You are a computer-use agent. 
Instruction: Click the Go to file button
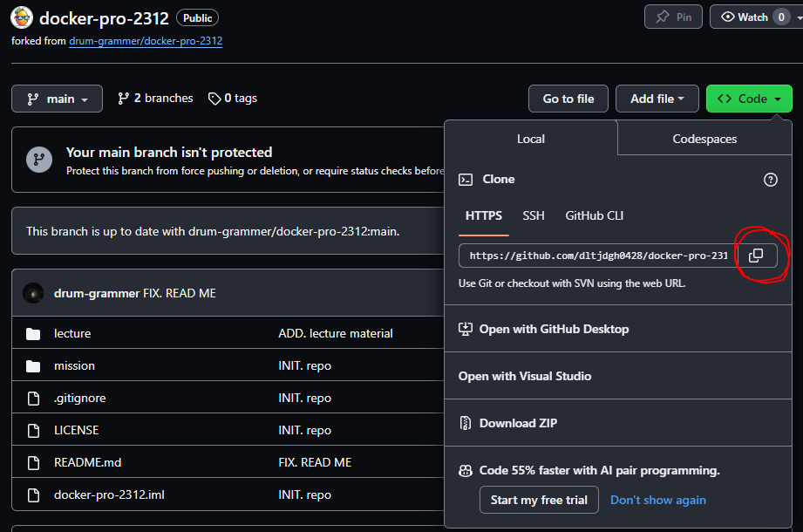tap(568, 99)
